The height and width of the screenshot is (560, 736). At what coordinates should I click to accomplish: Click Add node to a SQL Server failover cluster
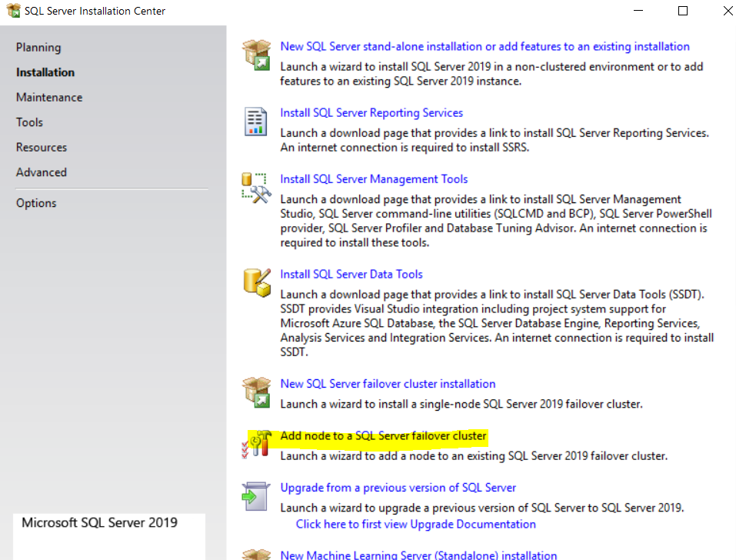(383, 435)
